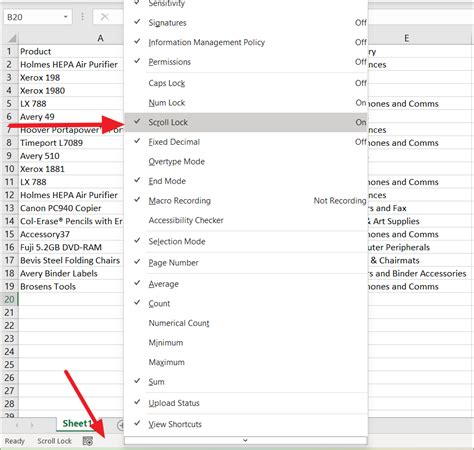The height and width of the screenshot is (450, 474).
Task: Select row 20 header
Action: click(9, 299)
